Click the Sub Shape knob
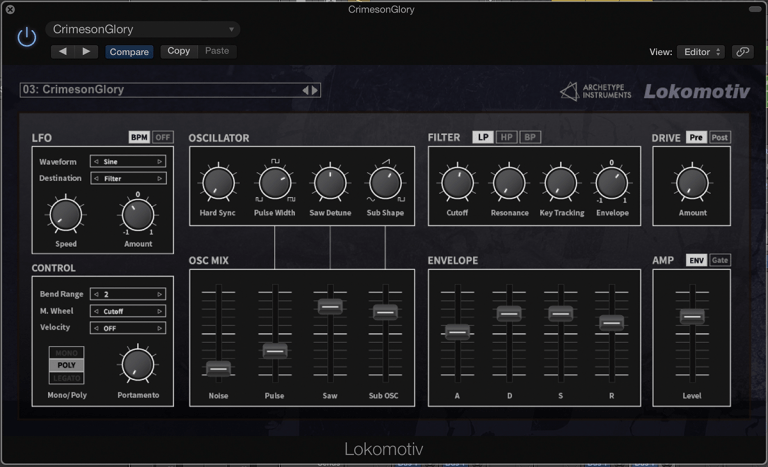This screenshot has width=768, height=467. (x=385, y=183)
